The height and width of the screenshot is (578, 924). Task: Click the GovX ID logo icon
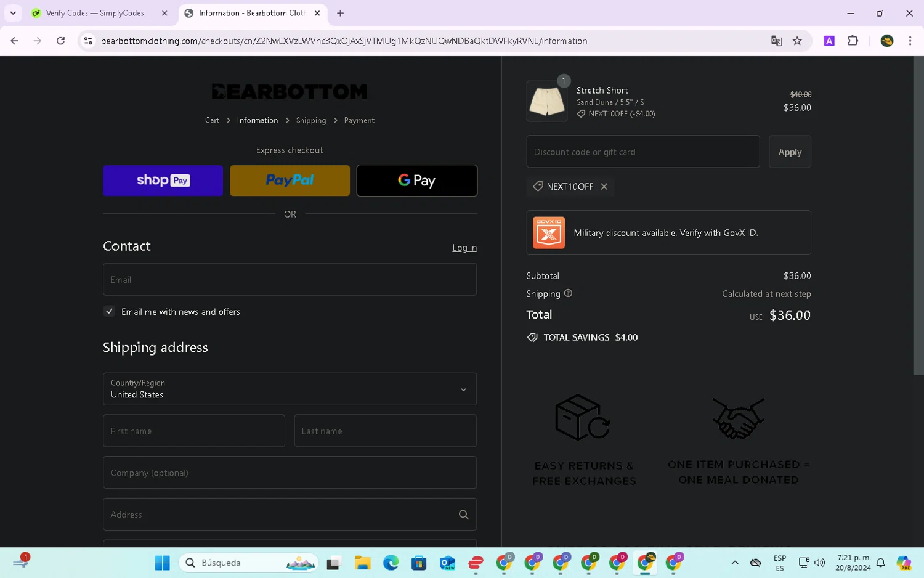tap(549, 233)
